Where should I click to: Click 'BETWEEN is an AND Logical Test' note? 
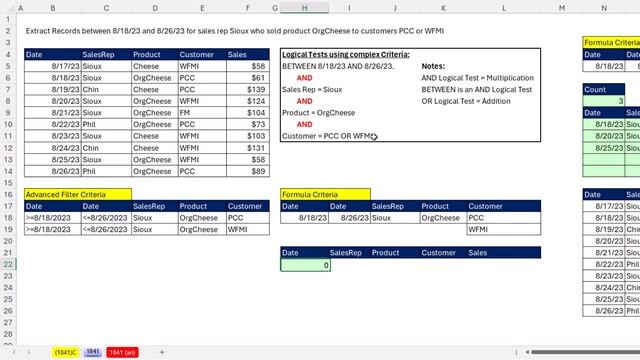[x=476, y=89]
